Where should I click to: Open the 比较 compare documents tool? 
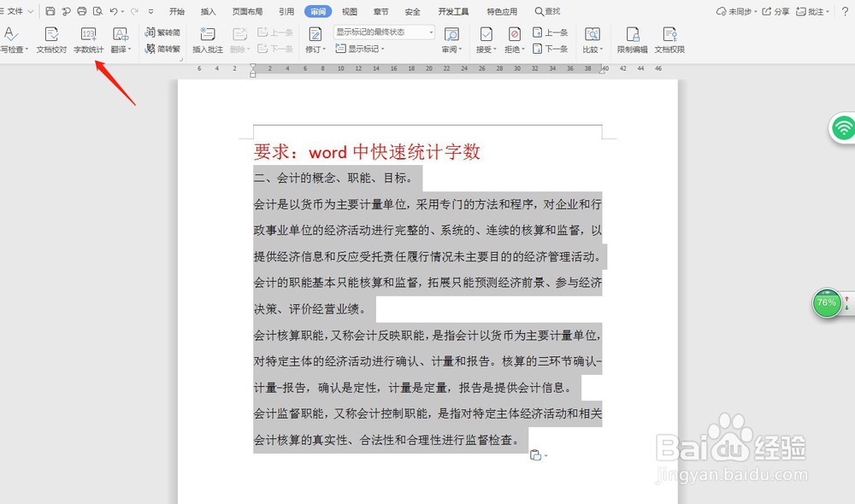(593, 40)
